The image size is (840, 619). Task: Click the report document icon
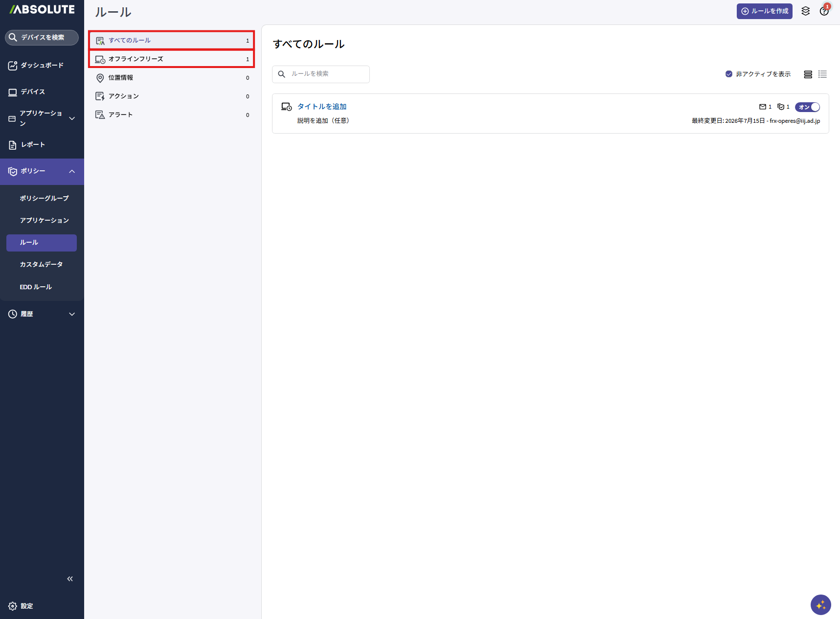tap(13, 145)
